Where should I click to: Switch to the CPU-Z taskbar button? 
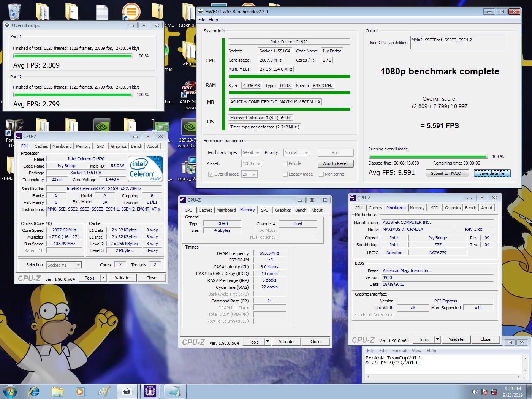[x=150, y=391]
